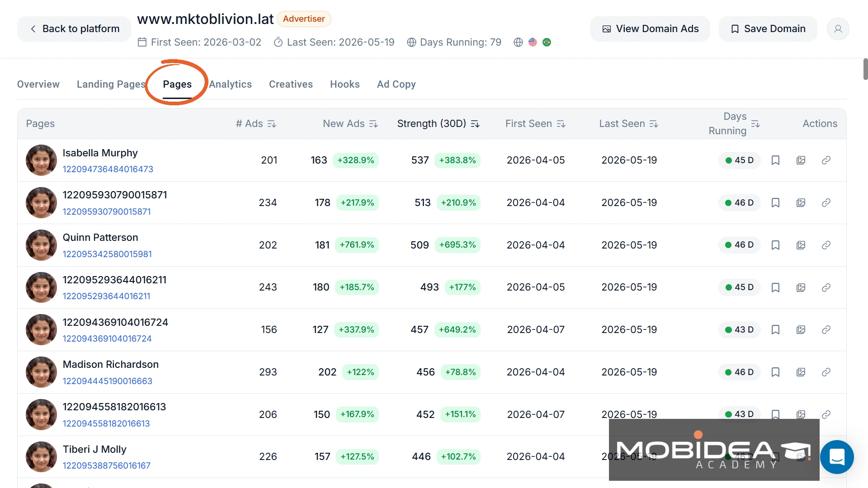Screen dimensions: 868x488
Task: Click the United States flag icon
Action: click(533, 42)
